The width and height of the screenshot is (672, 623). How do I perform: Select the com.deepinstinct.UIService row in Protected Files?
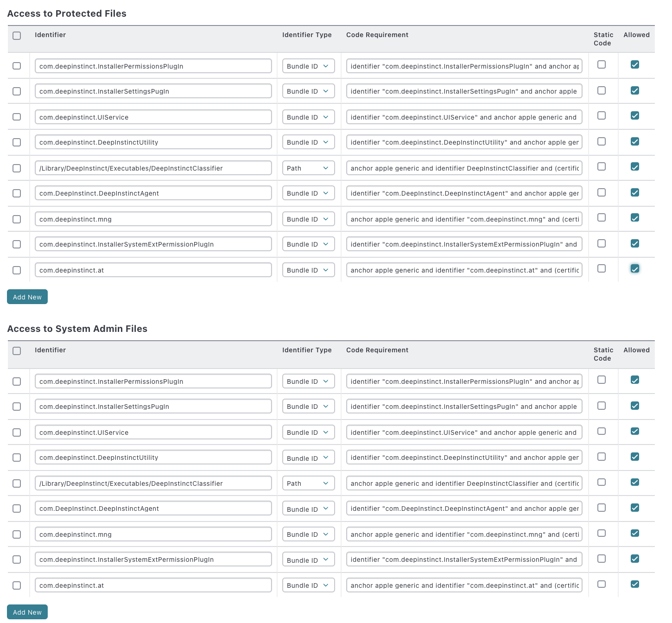[17, 117]
